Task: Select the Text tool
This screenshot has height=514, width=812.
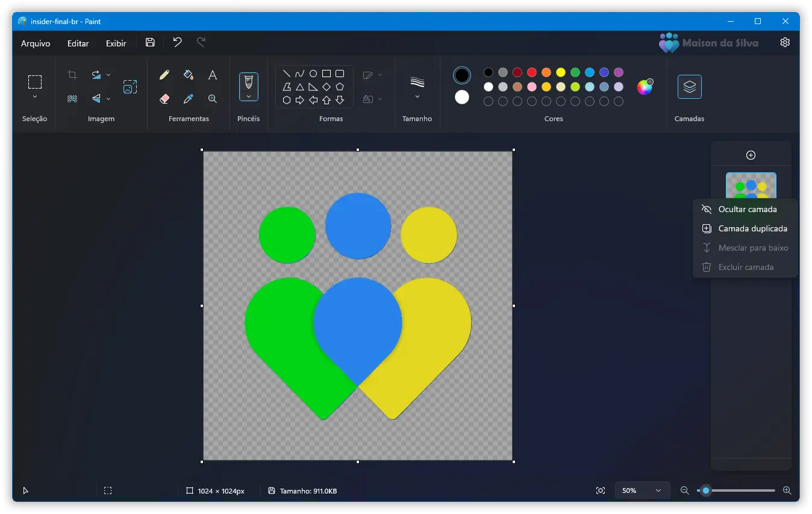Action: (213, 75)
